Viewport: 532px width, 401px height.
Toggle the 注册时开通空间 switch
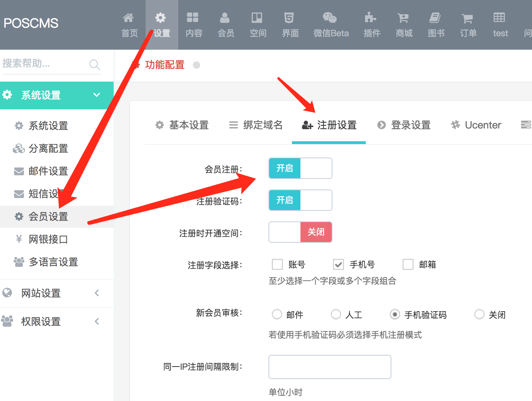coord(300,232)
